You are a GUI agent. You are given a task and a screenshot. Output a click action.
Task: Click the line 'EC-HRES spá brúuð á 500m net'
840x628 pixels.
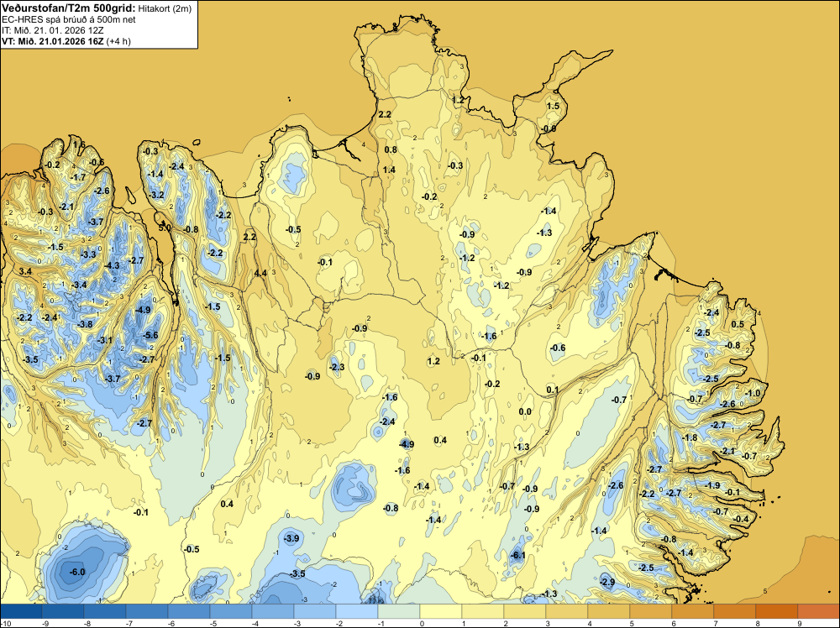tap(69, 19)
